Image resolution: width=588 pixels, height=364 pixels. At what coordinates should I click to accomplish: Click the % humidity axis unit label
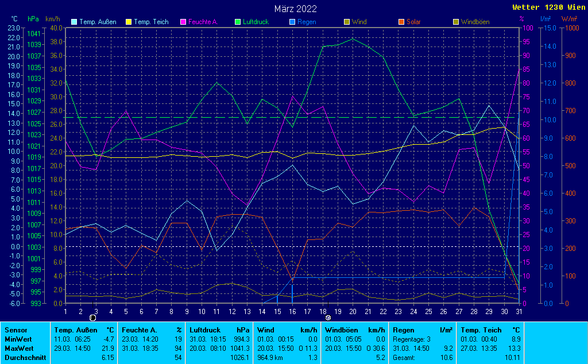[x=521, y=19]
